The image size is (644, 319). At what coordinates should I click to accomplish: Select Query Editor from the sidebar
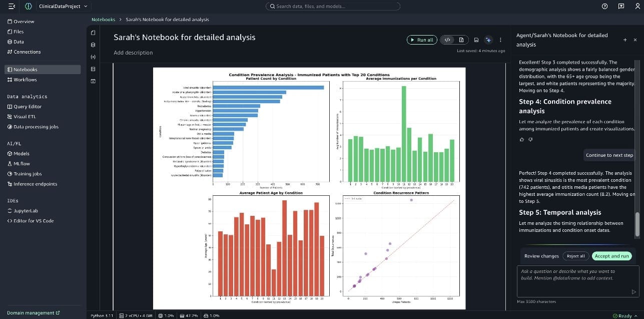[27, 107]
